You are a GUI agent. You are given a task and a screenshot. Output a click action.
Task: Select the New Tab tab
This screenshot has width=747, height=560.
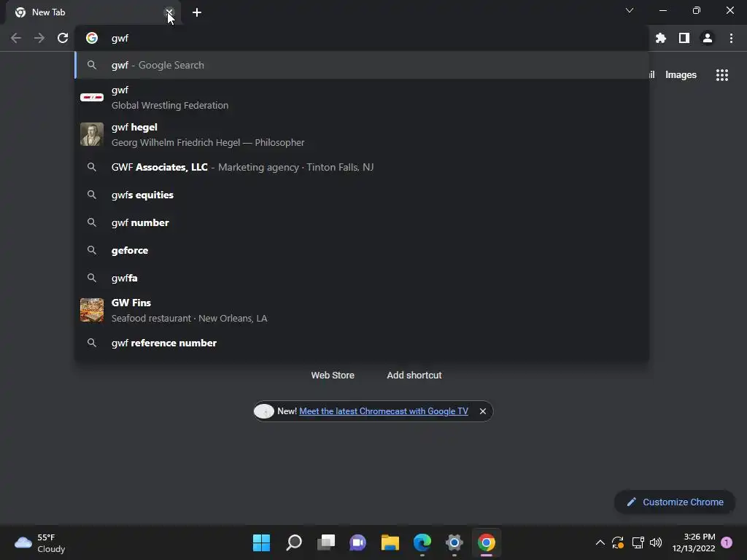pos(93,12)
